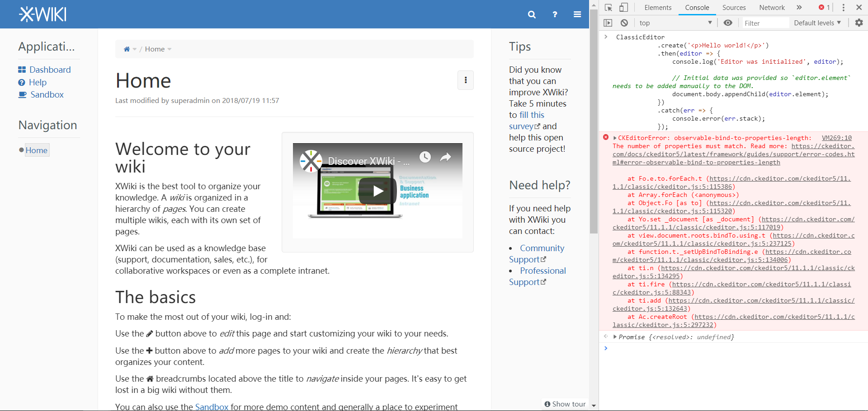
Task: Open the page more-actions vertical dots button
Action: (x=466, y=80)
